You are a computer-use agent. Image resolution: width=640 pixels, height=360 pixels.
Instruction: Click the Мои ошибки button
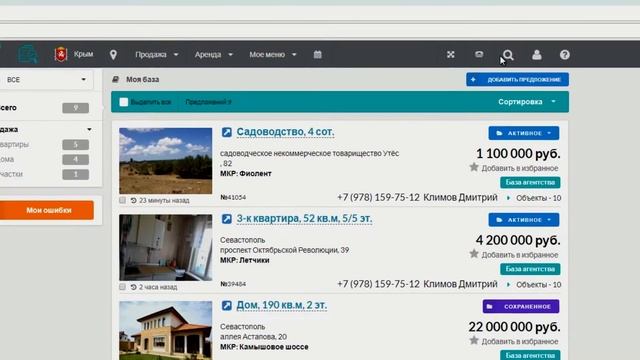[x=47, y=210]
